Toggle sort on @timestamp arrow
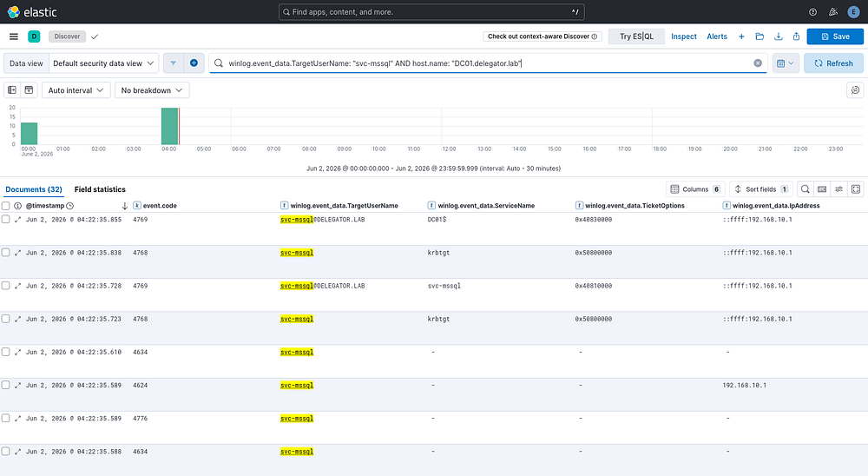 pyautogui.click(x=124, y=206)
